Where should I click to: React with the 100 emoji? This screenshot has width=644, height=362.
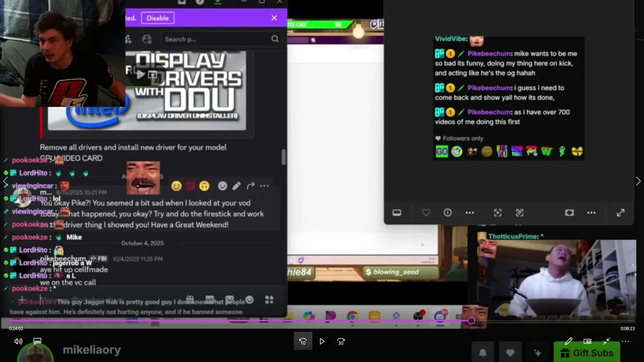click(x=190, y=186)
